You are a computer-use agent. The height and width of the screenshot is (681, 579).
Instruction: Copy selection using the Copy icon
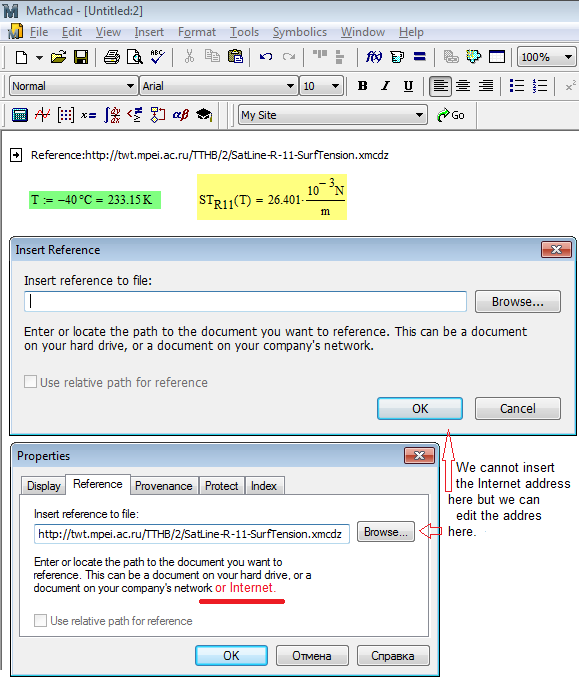tap(212, 56)
